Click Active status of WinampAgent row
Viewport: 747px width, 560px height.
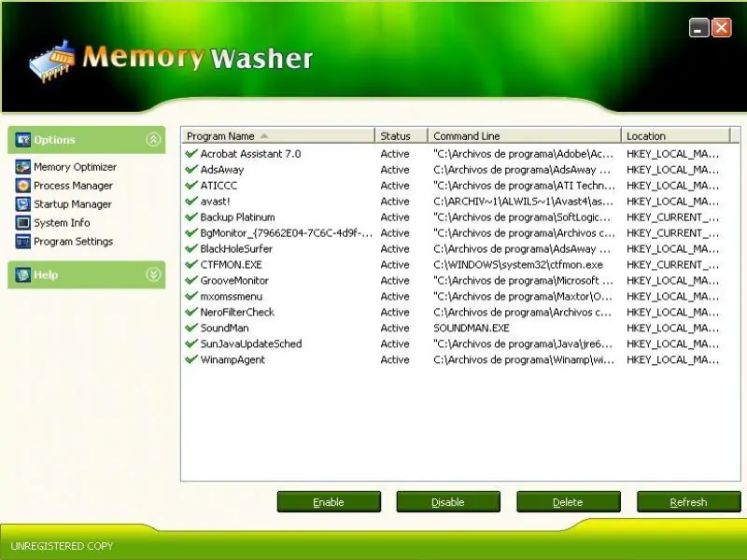pos(395,359)
